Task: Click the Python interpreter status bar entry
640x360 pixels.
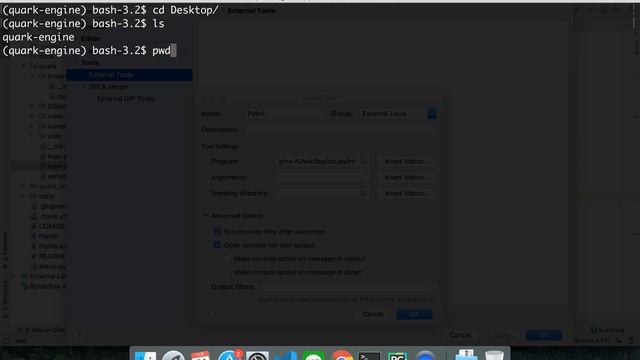Action: pyautogui.click(x=592, y=340)
